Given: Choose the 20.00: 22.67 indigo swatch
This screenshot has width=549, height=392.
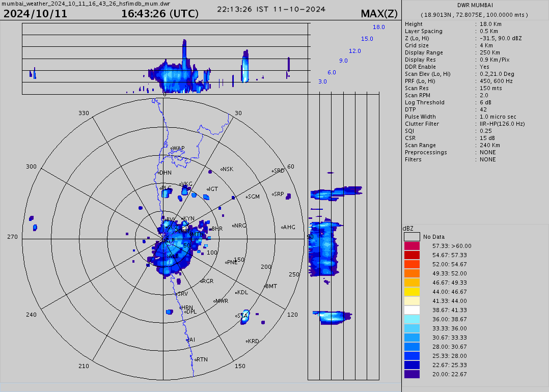Looking at the screenshot, I should 411,374.
